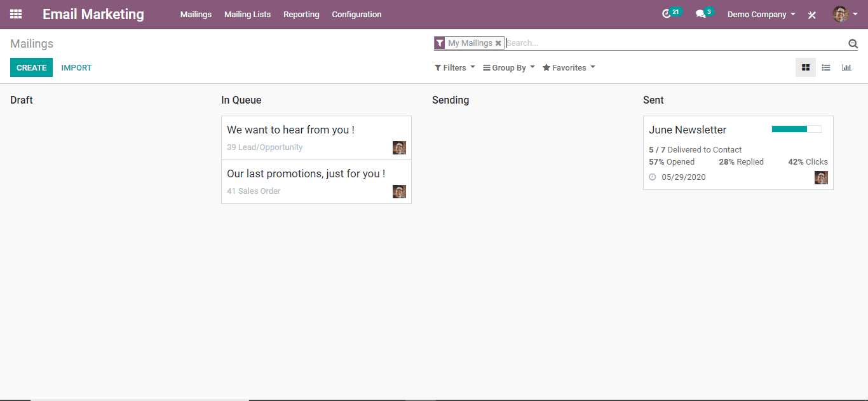The width and height of the screenshot is (868, 401).
Task: Expand the Favorites dropdown
Action: click(568, 67)
